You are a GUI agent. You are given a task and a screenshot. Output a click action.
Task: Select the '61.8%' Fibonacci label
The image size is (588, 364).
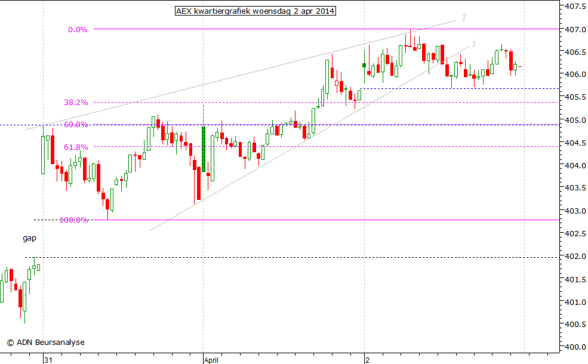76,147
